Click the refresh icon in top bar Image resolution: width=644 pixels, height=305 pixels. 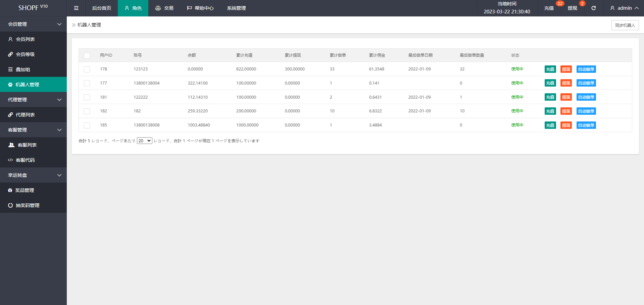click(593, 8)
